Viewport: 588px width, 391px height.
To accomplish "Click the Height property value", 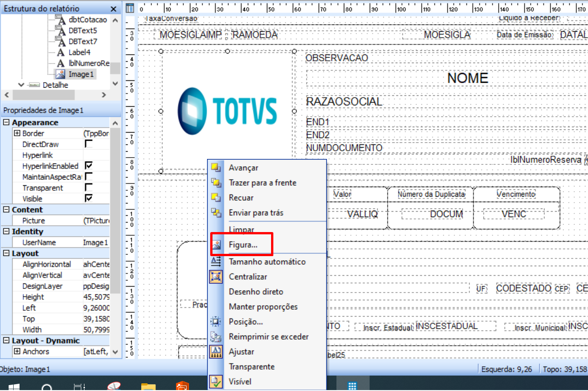I will pos(96,297).
